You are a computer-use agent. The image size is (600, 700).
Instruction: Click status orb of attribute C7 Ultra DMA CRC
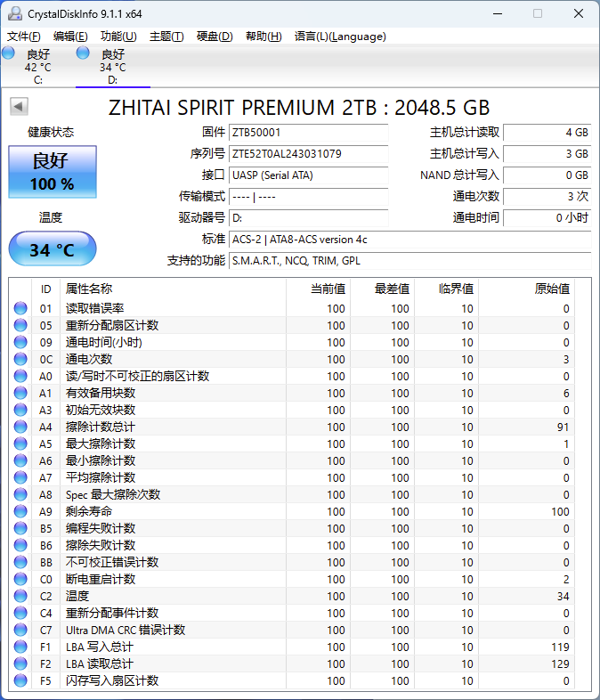click(x=20, y=630)
